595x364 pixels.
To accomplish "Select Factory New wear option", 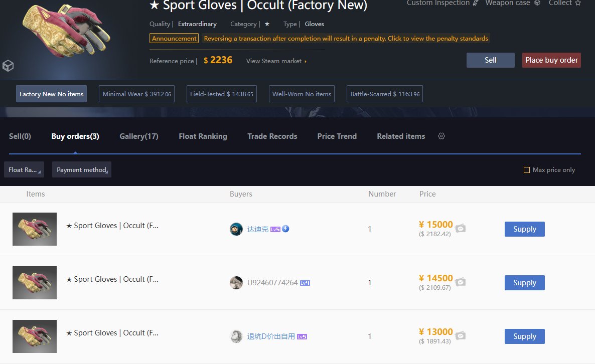I will tap(51, 94).
